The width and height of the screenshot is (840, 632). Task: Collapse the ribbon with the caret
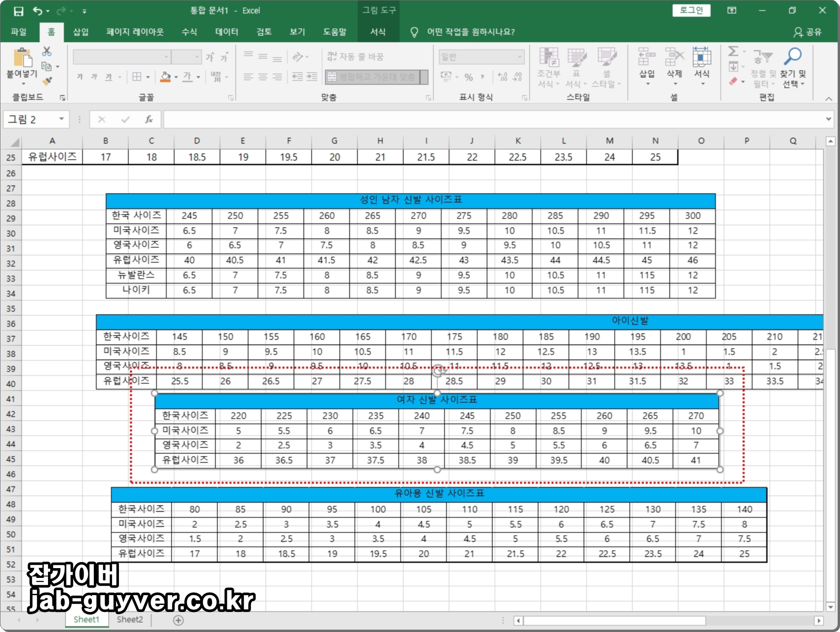click(x=828, y=99)
